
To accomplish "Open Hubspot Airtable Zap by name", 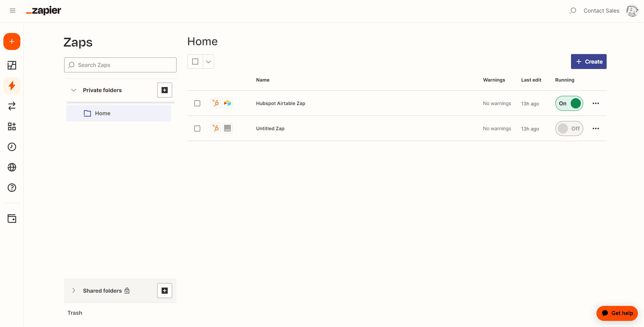I will 280,103.
